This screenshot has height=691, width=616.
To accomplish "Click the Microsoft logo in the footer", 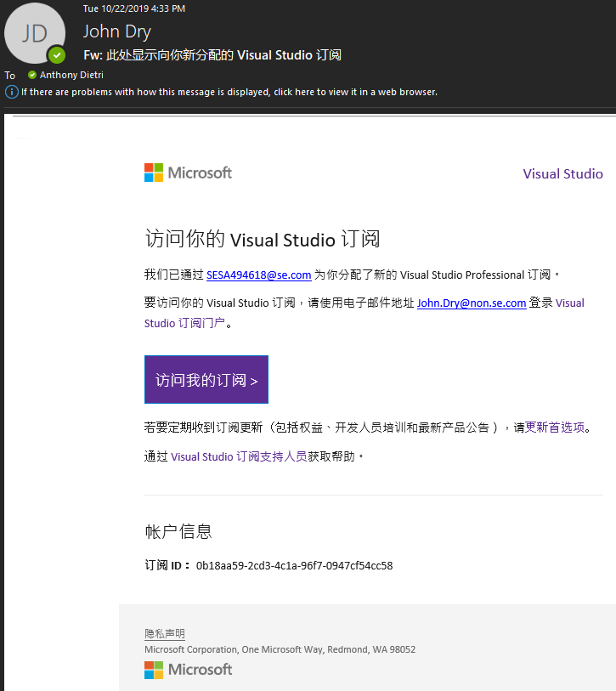I will tap(188, 670).
